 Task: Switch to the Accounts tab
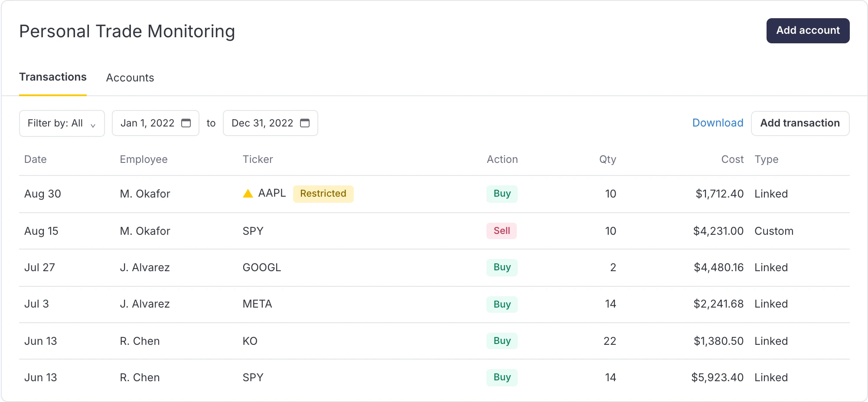tap(130, 78)
